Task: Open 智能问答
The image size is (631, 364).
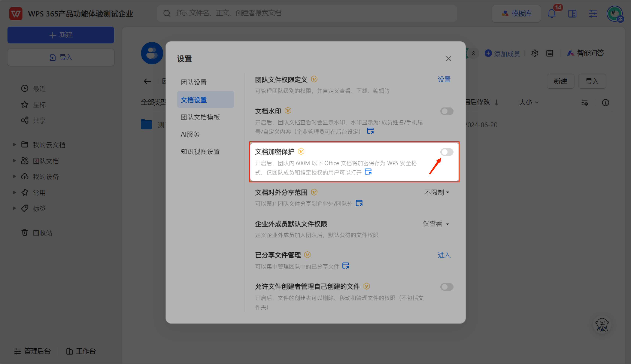Action: (585, 53)
